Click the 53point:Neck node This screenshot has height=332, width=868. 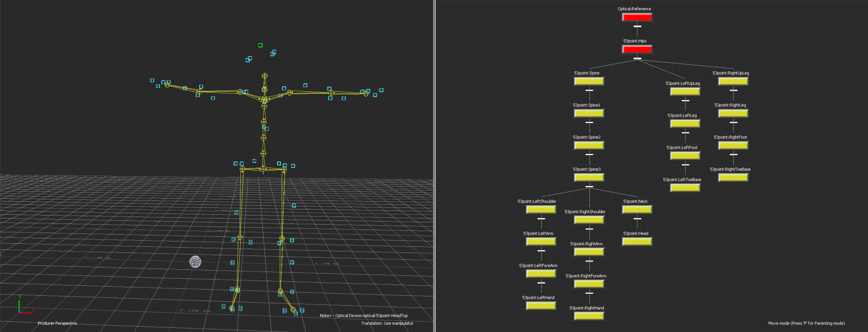[637, 210]
